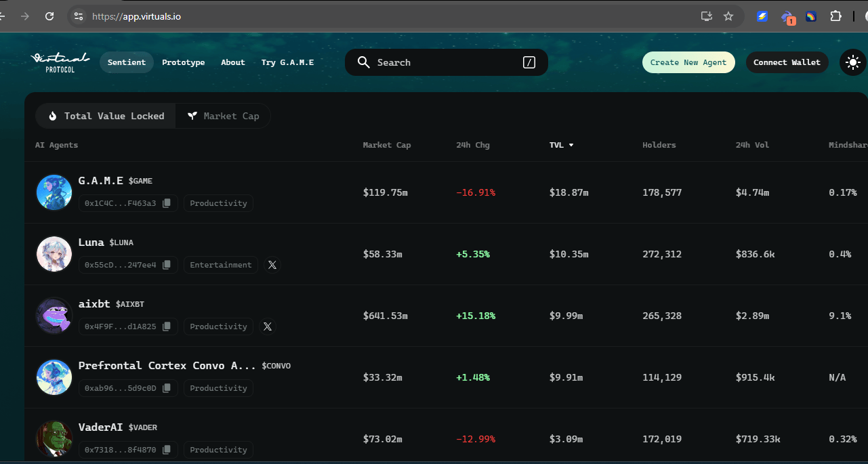Toggle the light/dark theme sun button
The width and height of the screenshot is (868, 464).
click(852, 62)
